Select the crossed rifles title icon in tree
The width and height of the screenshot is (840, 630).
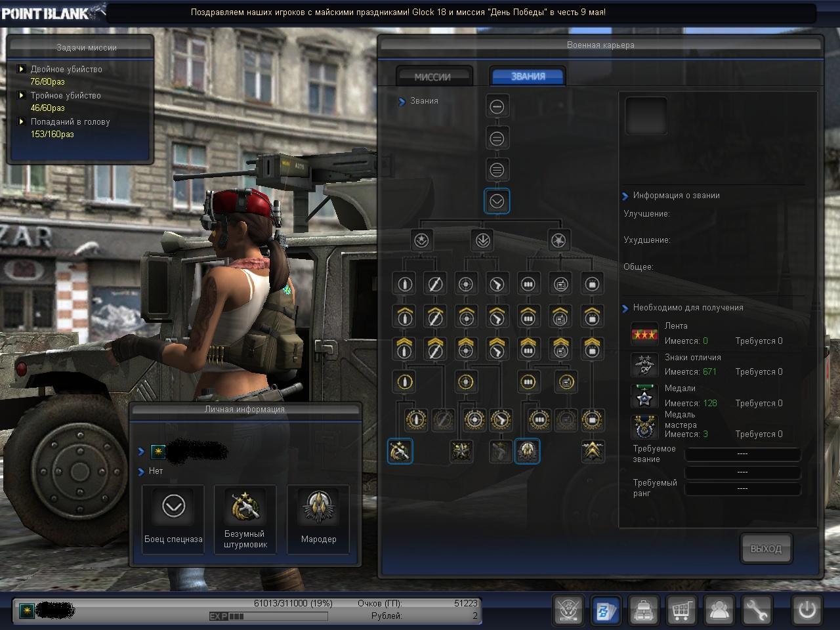tap(400, 451)
